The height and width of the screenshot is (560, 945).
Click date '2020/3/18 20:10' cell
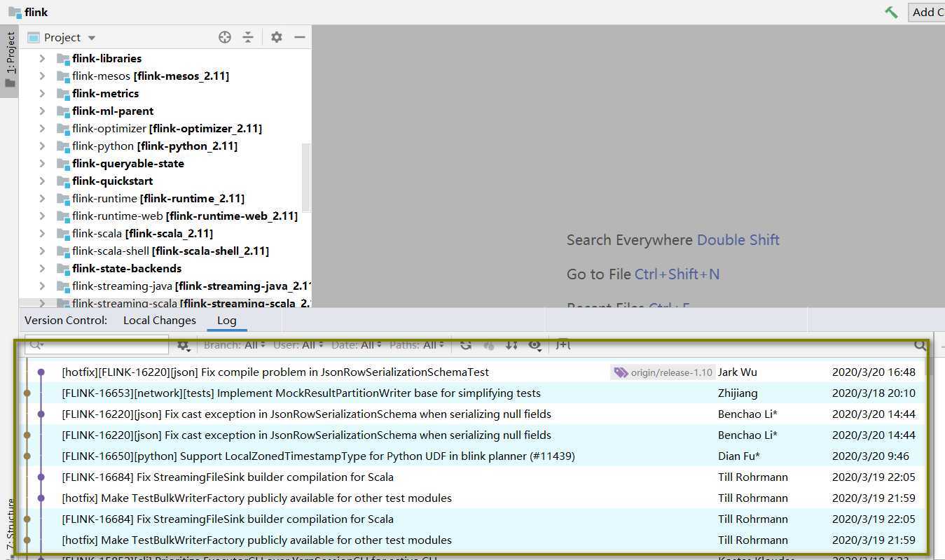pyautogui.click(x=874, y=393)
